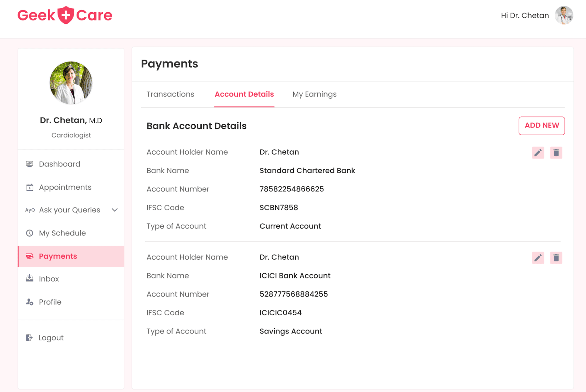
Task: Open the Profile section
Action: [x=50, y=302]
